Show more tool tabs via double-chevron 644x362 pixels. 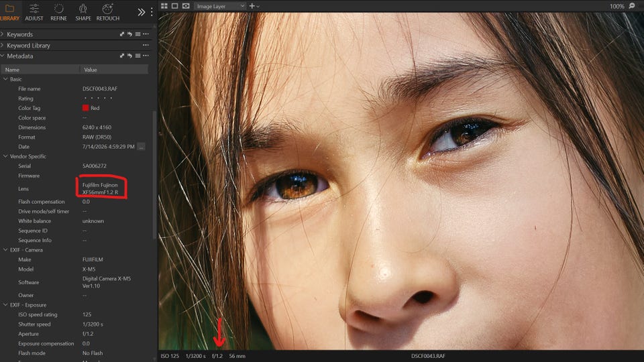tap(142, 12)
